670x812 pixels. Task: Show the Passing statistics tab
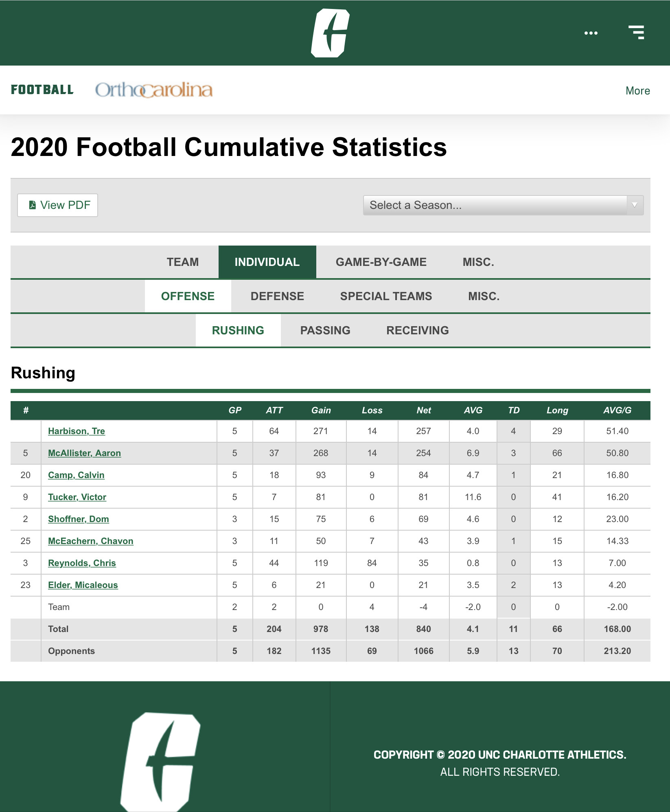pyautogui.click(x=325, y=331)
